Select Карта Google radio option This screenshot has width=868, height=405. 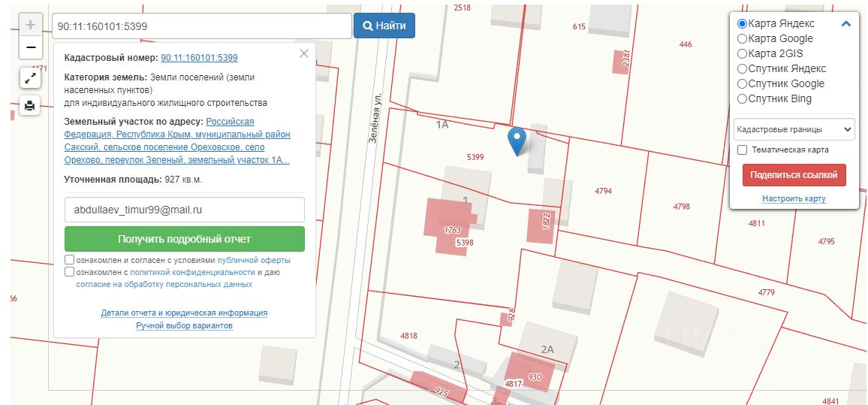[743, 38]
